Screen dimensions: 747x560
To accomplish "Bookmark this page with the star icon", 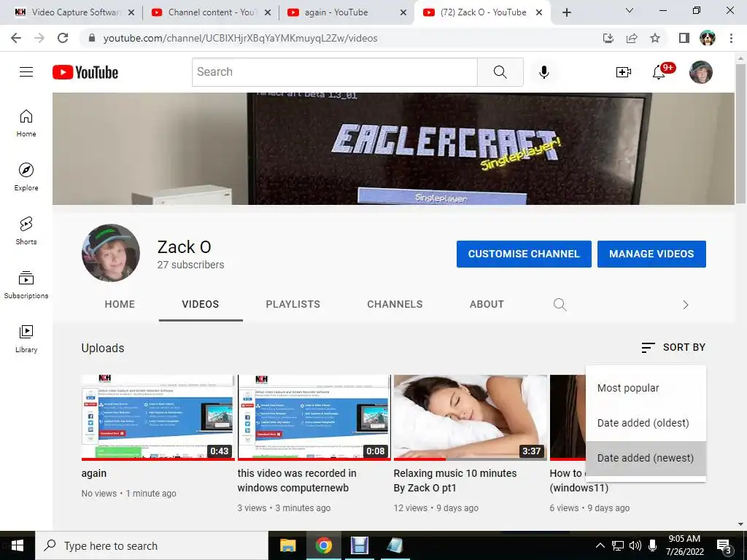I will click(655, 38).
